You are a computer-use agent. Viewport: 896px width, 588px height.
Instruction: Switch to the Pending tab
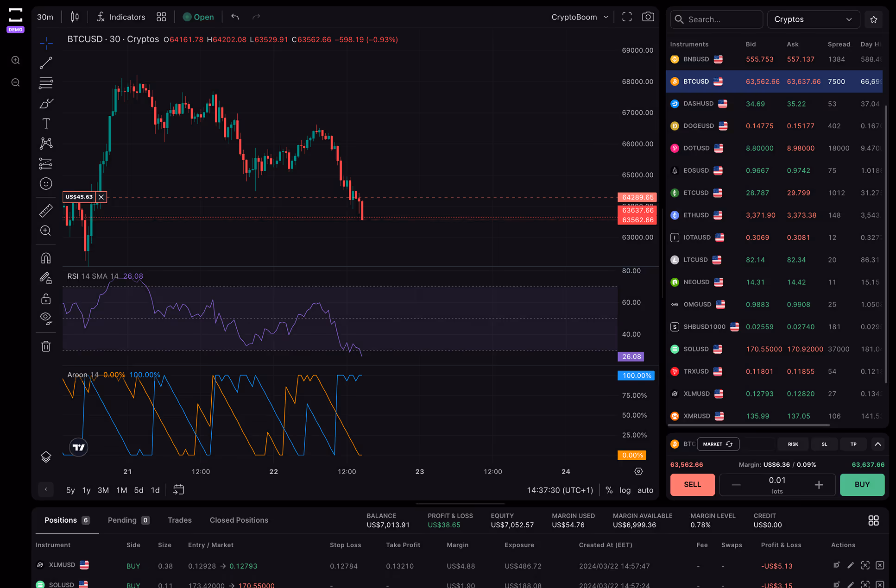point(128,520)
